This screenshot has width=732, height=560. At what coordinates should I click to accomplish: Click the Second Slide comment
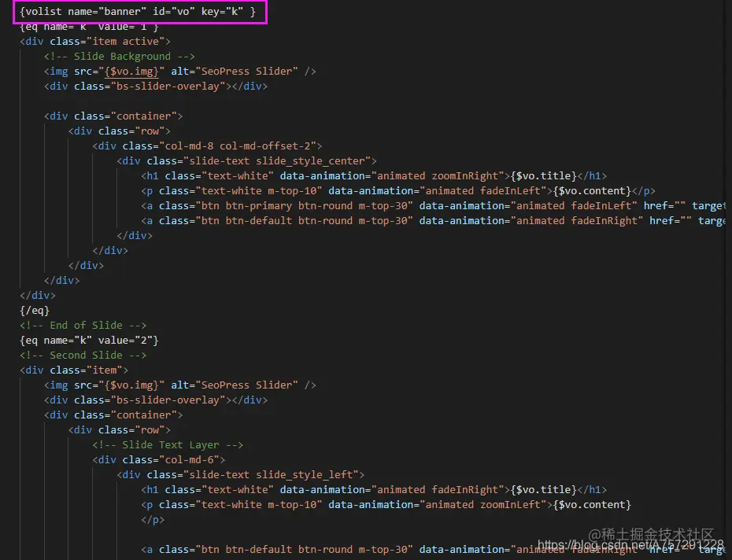tap(83, 356)
